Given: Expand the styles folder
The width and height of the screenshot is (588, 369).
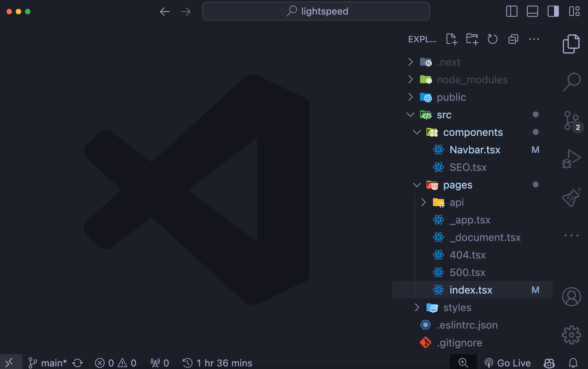Looking at the screenshot, I should [x=472, y=307].
